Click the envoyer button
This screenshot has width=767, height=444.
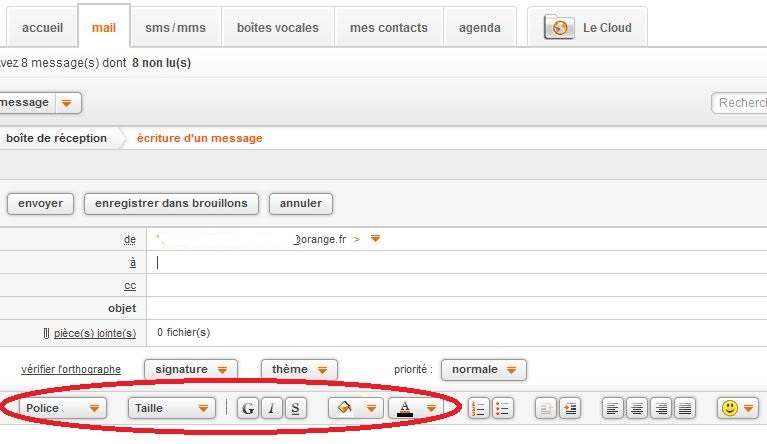click(41, 203)
